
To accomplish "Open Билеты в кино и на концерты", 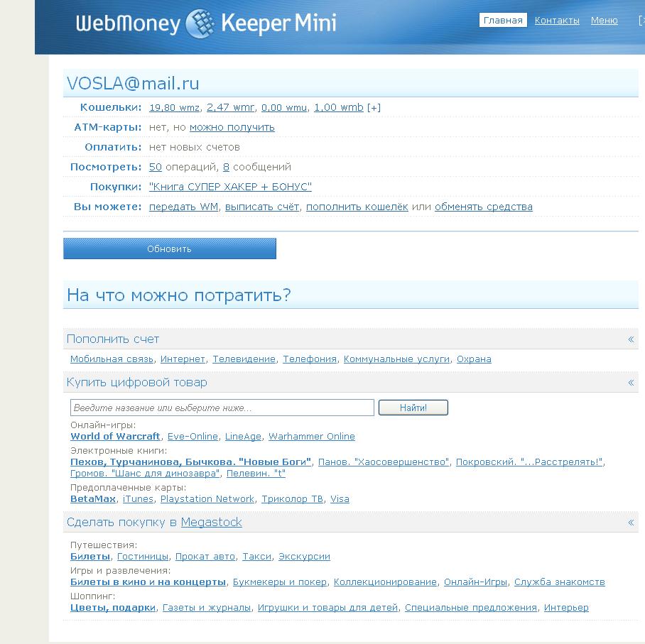I will [x=148, y=582].
